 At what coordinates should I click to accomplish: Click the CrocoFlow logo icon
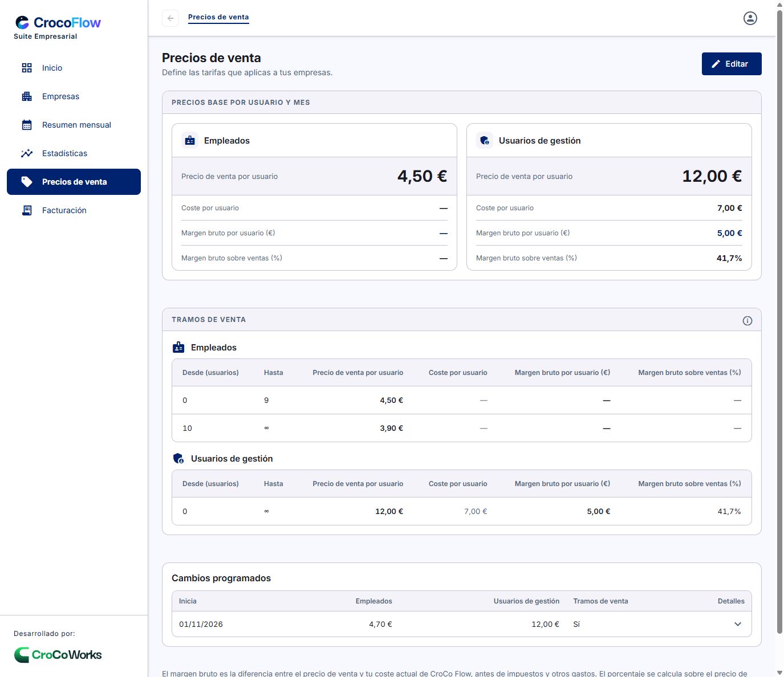tap(22, 23)
